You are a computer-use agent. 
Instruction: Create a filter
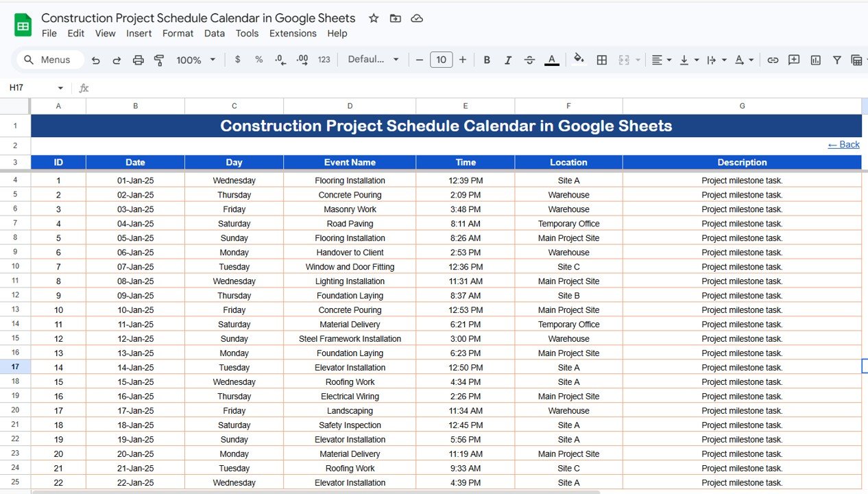click(x=836, y=60)
